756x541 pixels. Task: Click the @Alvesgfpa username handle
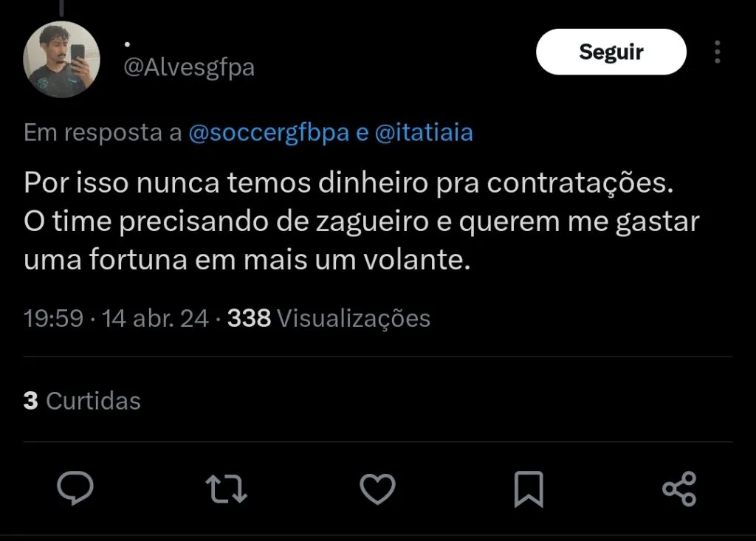pos(188,68)
